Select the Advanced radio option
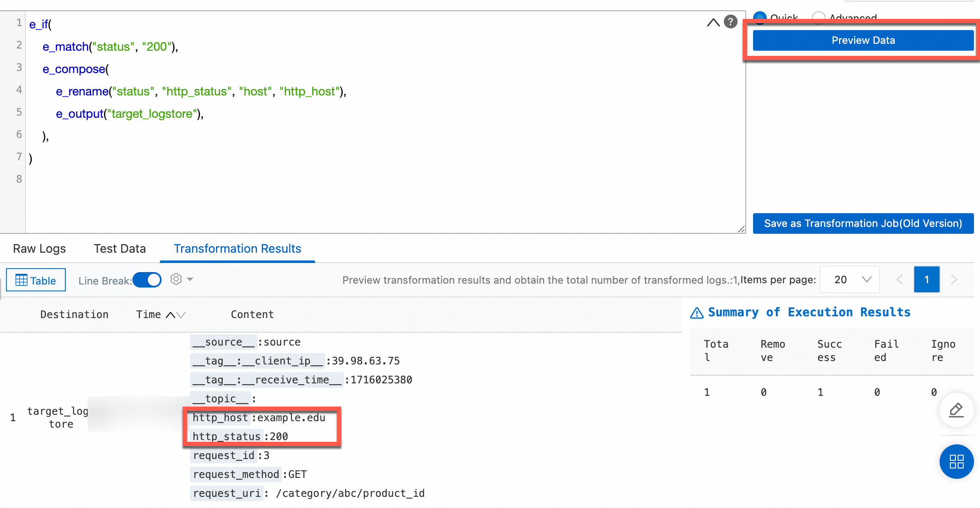This screenshot has height=508, width=980. click(x=818, y=17)
